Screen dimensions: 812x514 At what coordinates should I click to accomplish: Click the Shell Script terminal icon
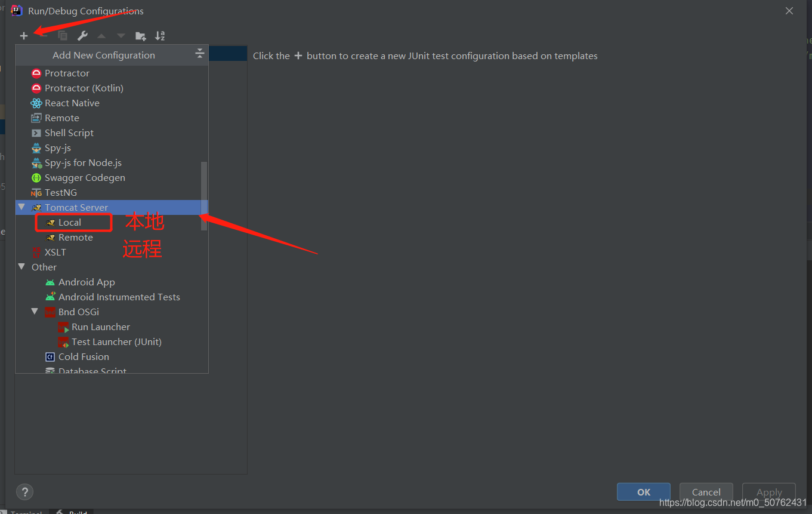[36, 133]
